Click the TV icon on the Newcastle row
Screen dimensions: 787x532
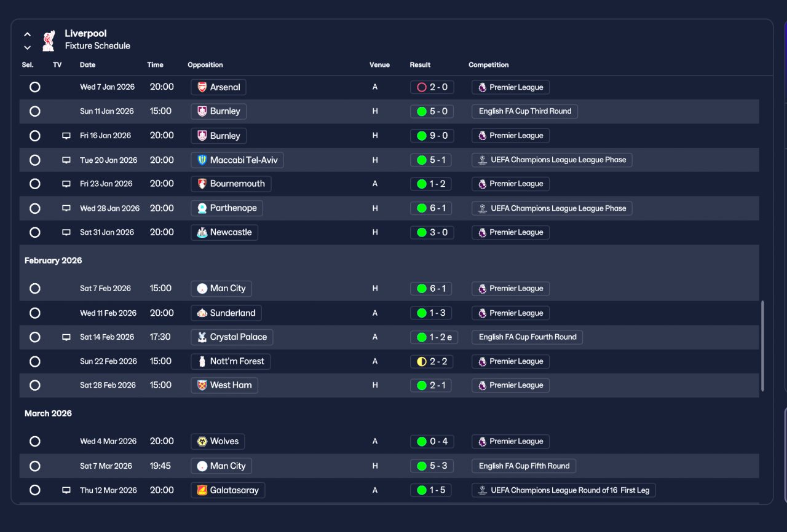(x=66, y=232)
